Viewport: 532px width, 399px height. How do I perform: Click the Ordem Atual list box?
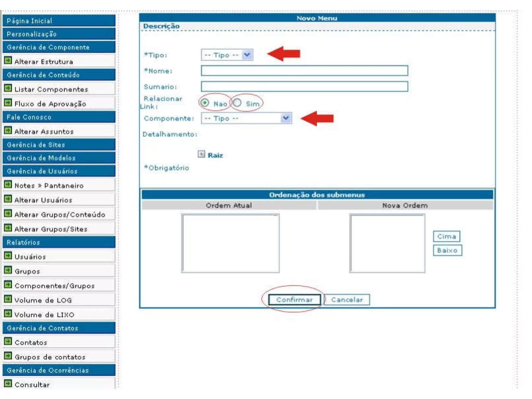pos(231,243)
